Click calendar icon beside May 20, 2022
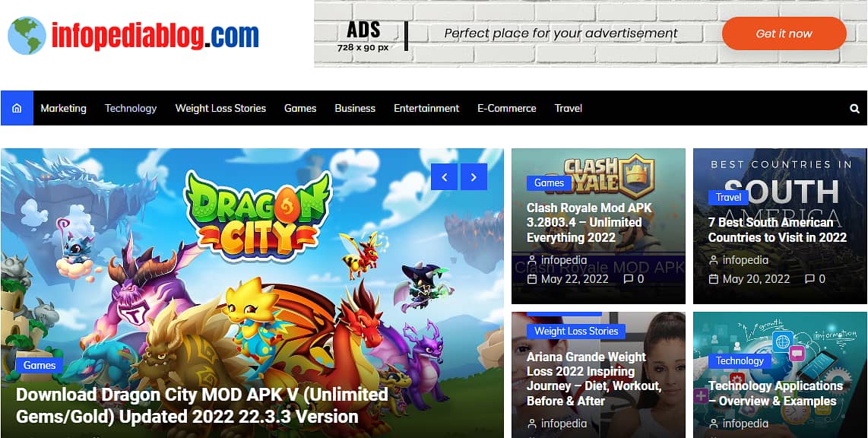The width and height of the screenshot is (868, 438). (714, 279)
